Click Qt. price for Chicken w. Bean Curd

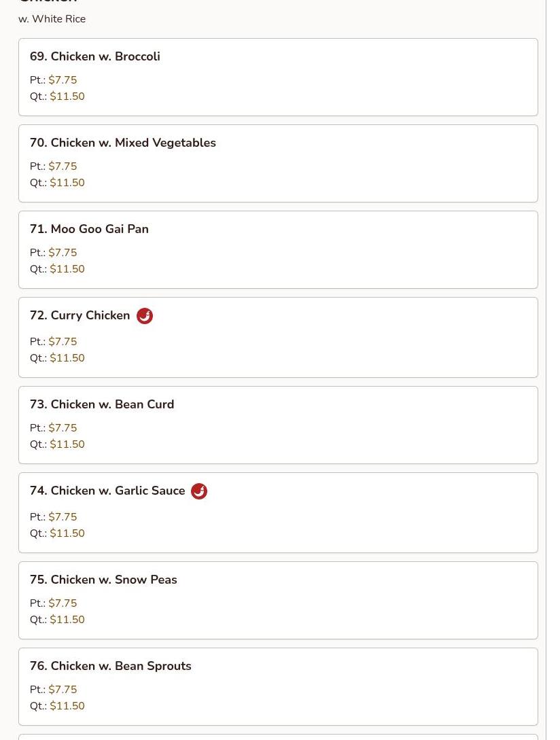(57, 444)
